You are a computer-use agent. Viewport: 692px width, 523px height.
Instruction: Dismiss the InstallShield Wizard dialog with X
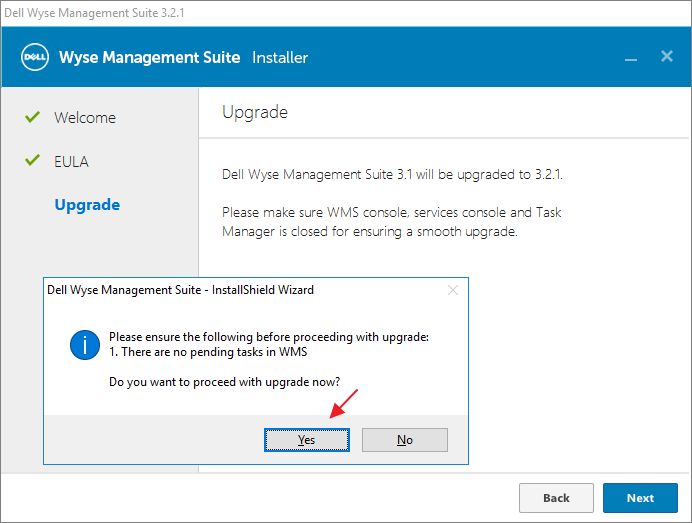[452, 290]
